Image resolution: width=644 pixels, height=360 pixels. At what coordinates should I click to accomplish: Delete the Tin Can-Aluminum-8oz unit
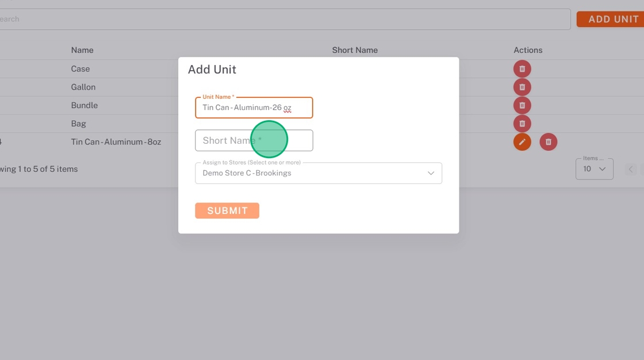(549, 141)
